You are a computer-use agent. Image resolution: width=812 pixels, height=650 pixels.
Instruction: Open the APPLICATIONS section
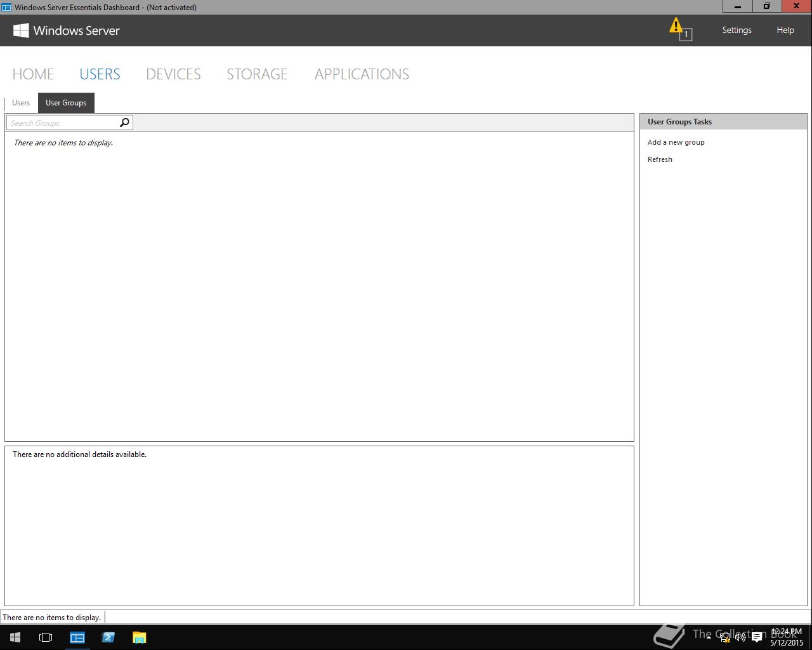click(362, 74)
